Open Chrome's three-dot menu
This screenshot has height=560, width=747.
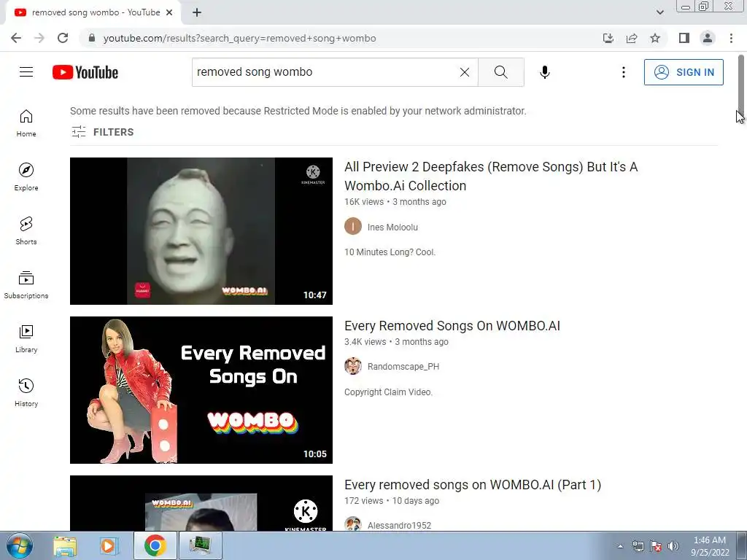[731, 38]
